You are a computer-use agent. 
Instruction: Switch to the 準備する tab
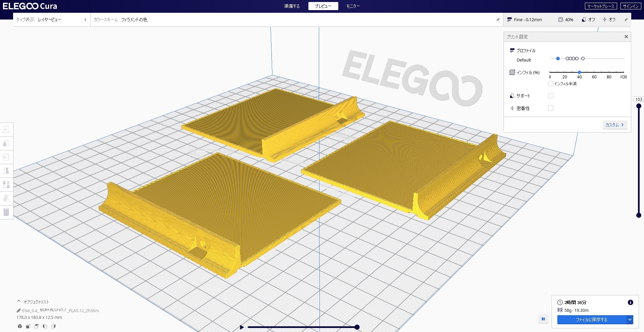(292, 6)
